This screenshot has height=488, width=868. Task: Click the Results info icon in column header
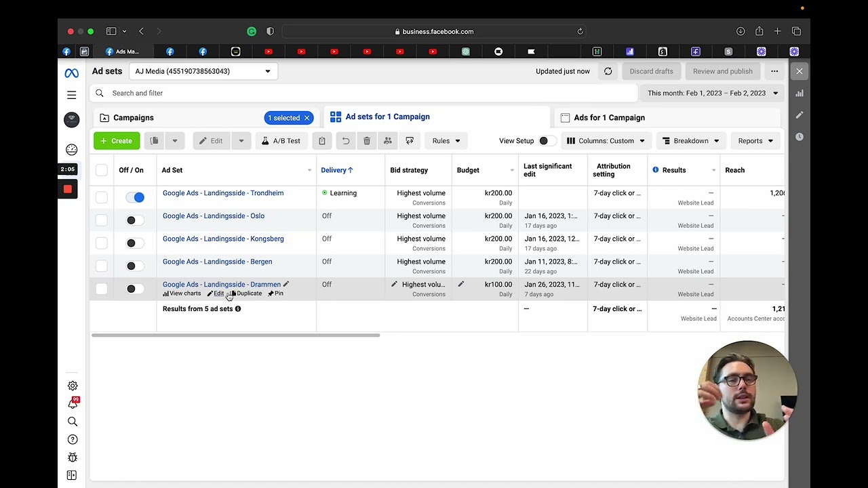click(x=655, y=170)
